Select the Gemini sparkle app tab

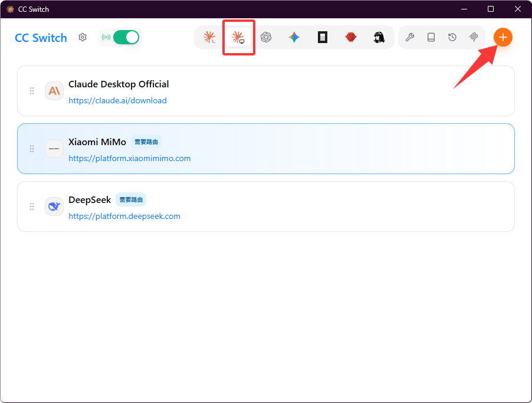coord(294,37)
